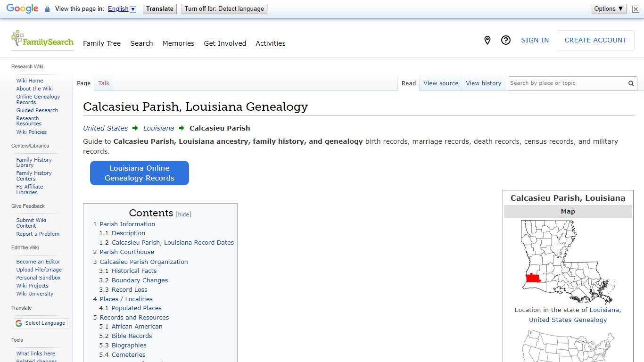Click Submit Wiki Content

(31, 223)
